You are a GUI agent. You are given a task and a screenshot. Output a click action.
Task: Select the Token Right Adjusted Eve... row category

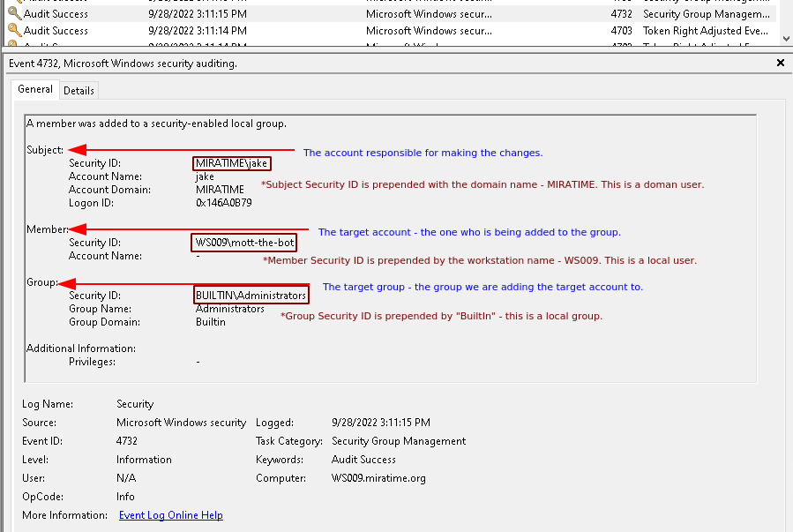click(706, 30)
